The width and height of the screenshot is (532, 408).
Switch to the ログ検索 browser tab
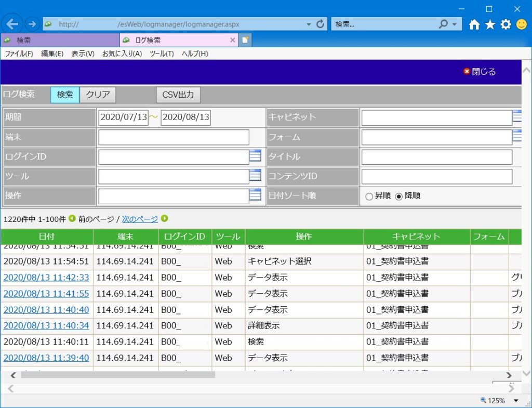coord(179,40)
